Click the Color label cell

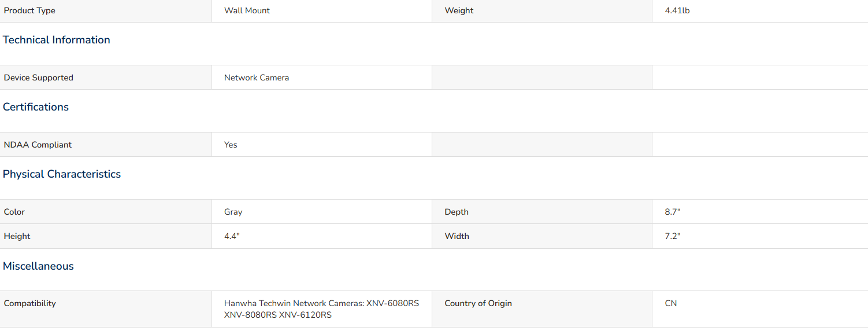coord(106,212)
